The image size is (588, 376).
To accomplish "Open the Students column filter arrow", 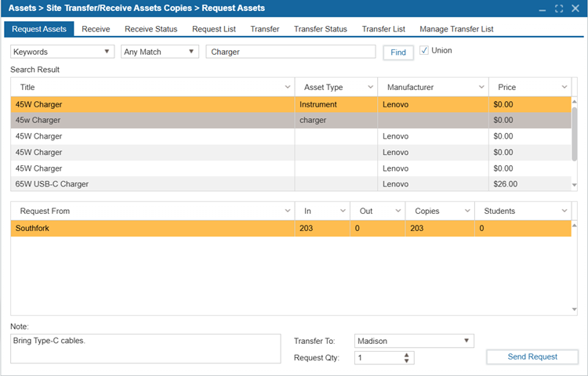I will point(564,211).
